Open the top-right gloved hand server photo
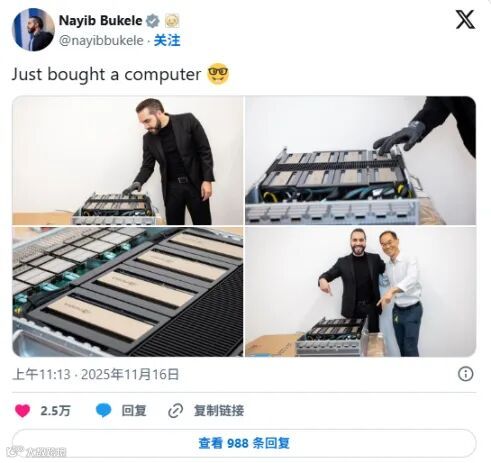The image size is (491, 463). (x=361, y=160)
